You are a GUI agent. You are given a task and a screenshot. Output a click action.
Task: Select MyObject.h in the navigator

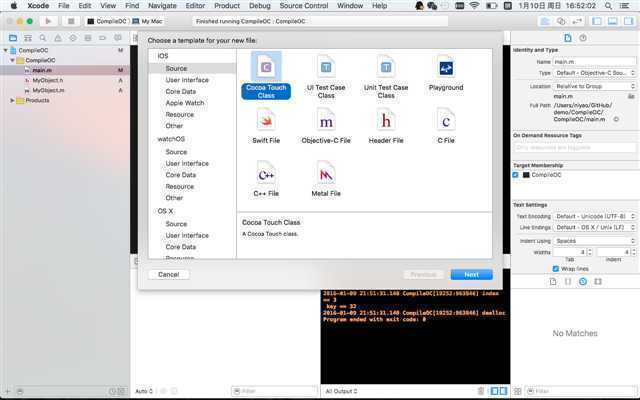tap(47, 80)
